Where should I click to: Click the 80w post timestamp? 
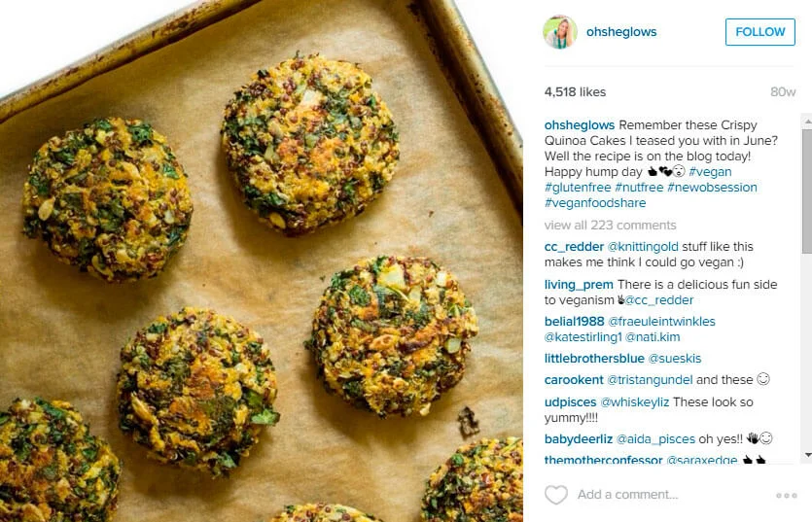(x=783, y=92)
